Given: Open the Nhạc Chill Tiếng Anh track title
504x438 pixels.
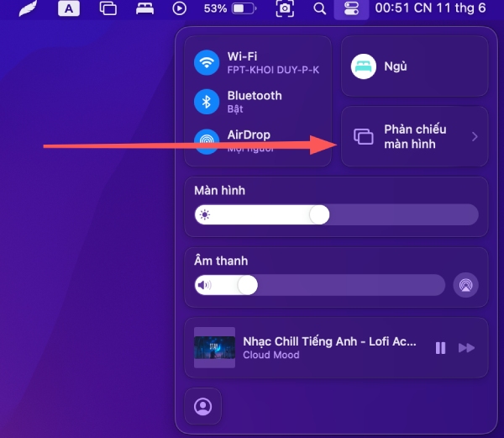Looking at the screenshot, I should 329,341.
